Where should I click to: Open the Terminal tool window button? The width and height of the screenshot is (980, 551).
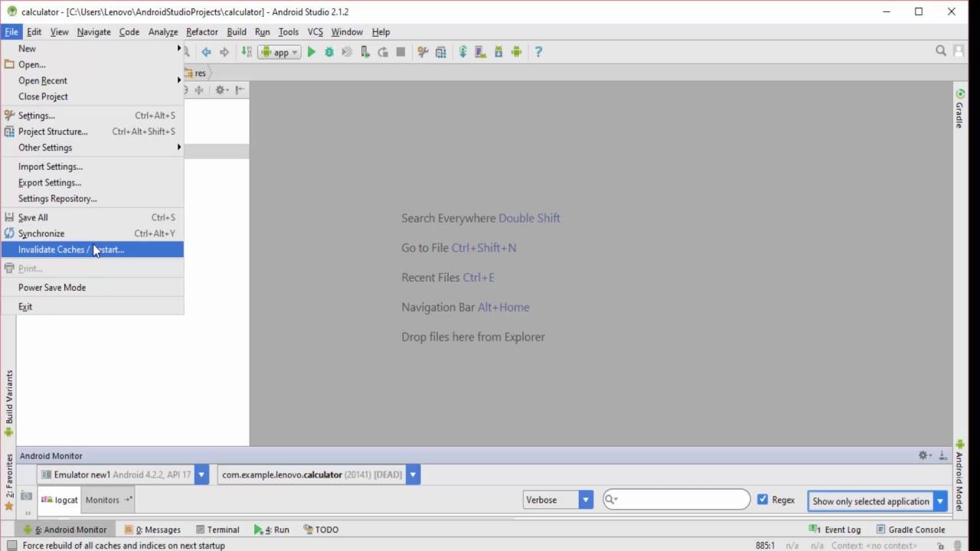coord(217,530)
